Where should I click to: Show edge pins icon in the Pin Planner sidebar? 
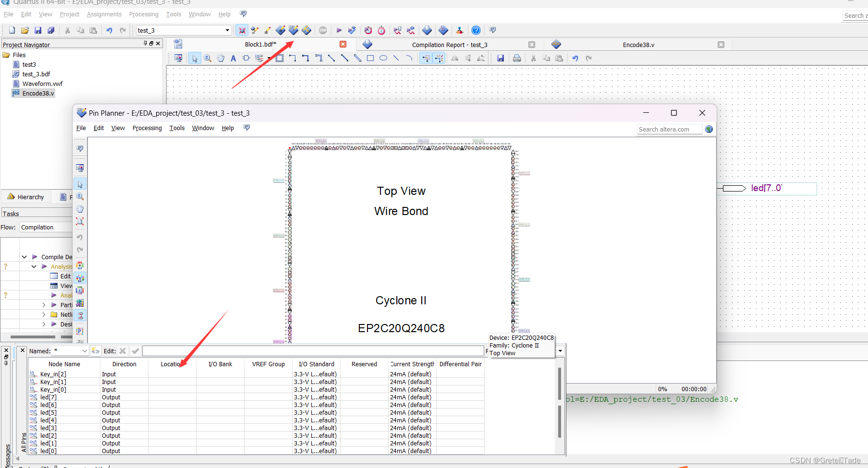(80, 290)
